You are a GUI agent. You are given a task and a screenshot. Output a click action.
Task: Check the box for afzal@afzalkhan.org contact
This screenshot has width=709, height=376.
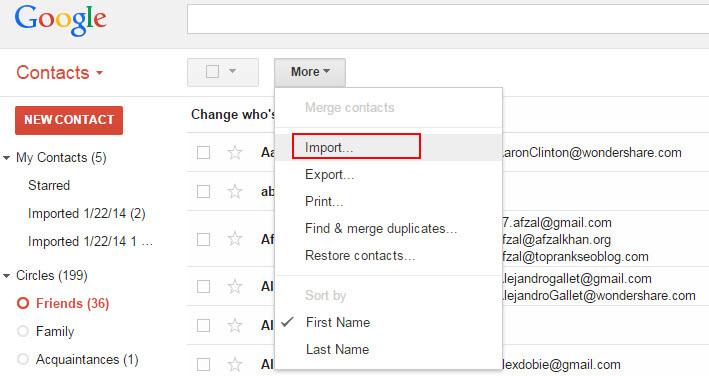203,239
